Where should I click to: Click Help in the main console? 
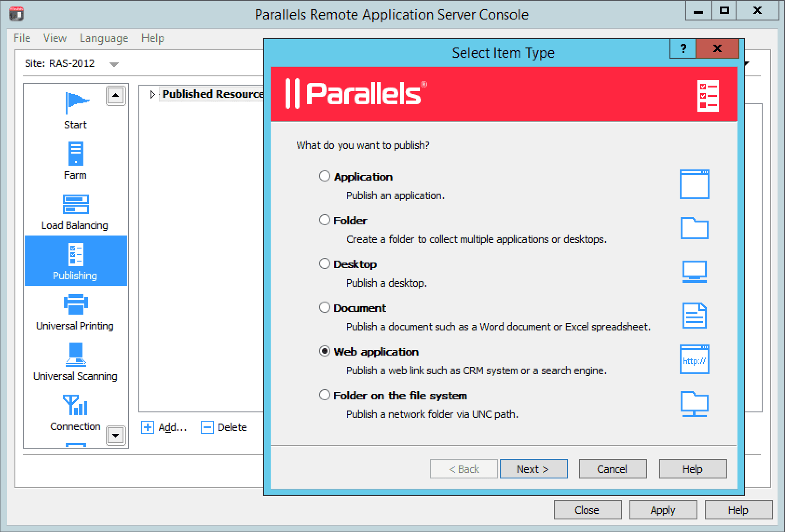tap(738, 510)
